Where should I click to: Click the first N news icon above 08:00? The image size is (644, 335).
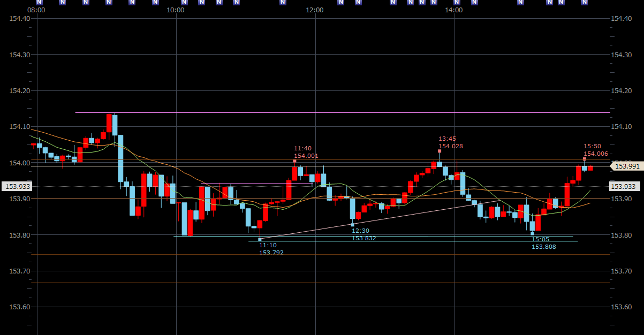[x=39, y=2]
